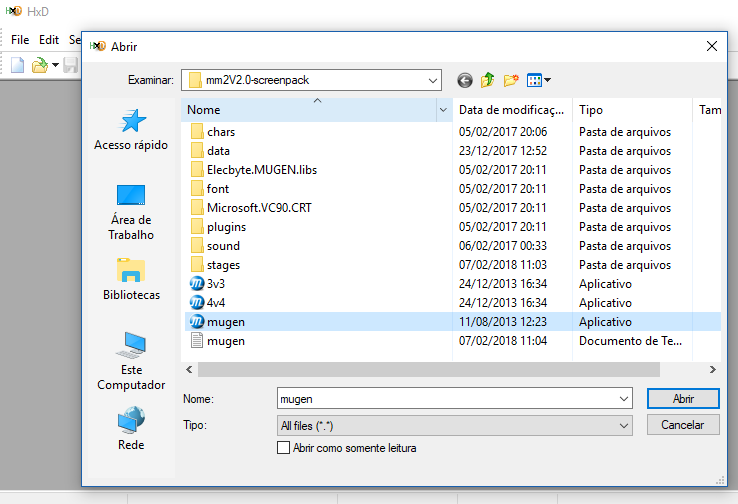Select the 4v4 application file

coord(208,303)
